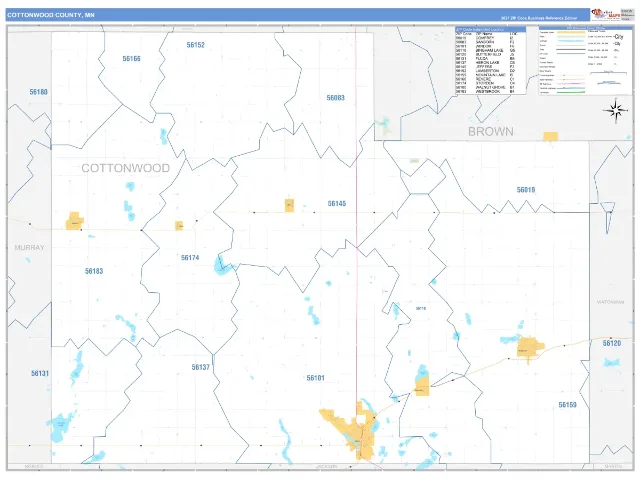Click the compass rose on the map
Image resolution: width=640 pixels, height=480 pixels.
click(x=616, y=110)
